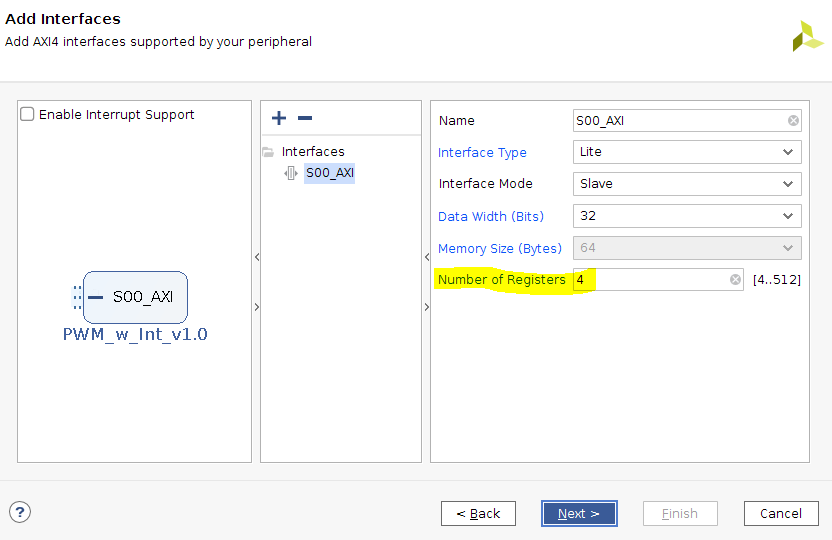The height and width of the screenshot is (540, 832).
Task: Collapse S00_AXI bus on block diagram
Action: coord(95,297)
